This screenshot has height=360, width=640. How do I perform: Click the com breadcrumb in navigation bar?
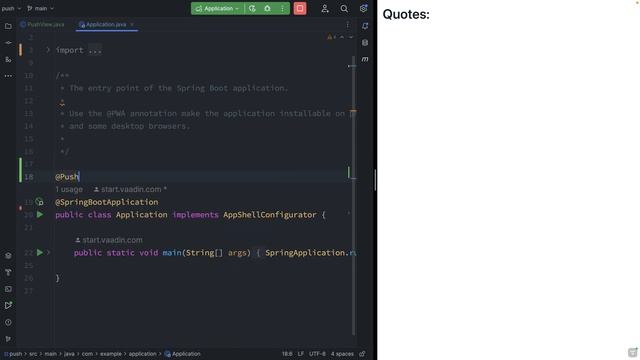(x=87, y=354)
